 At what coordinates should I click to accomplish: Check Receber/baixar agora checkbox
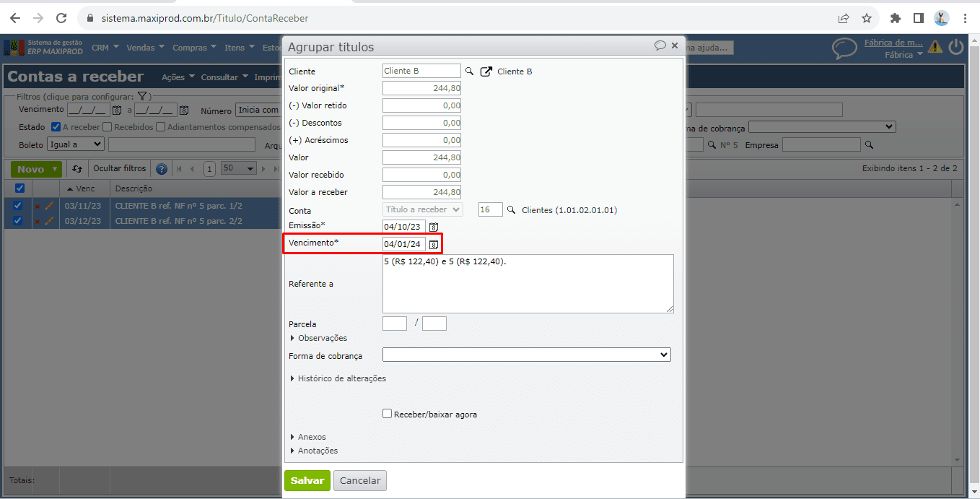(x=388, y=414)
